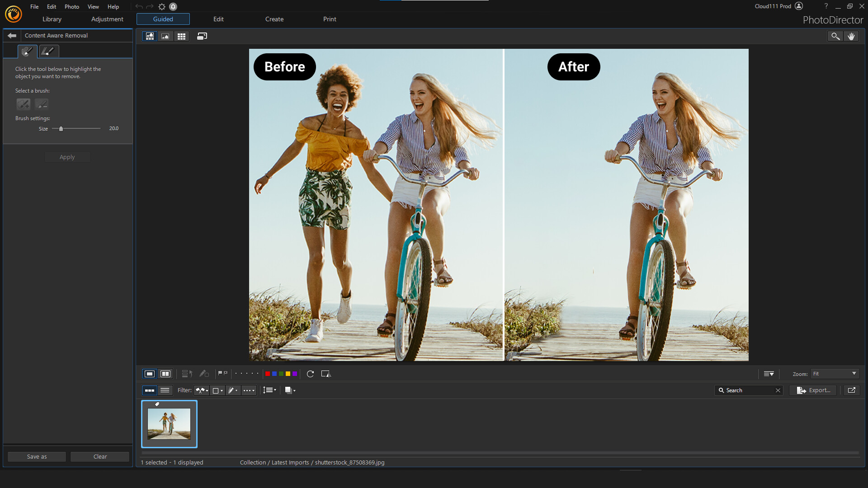Viewport: 868px width, 488px height.
Task: Open the Zoom Fit dropdown
Action: [835, 374]
